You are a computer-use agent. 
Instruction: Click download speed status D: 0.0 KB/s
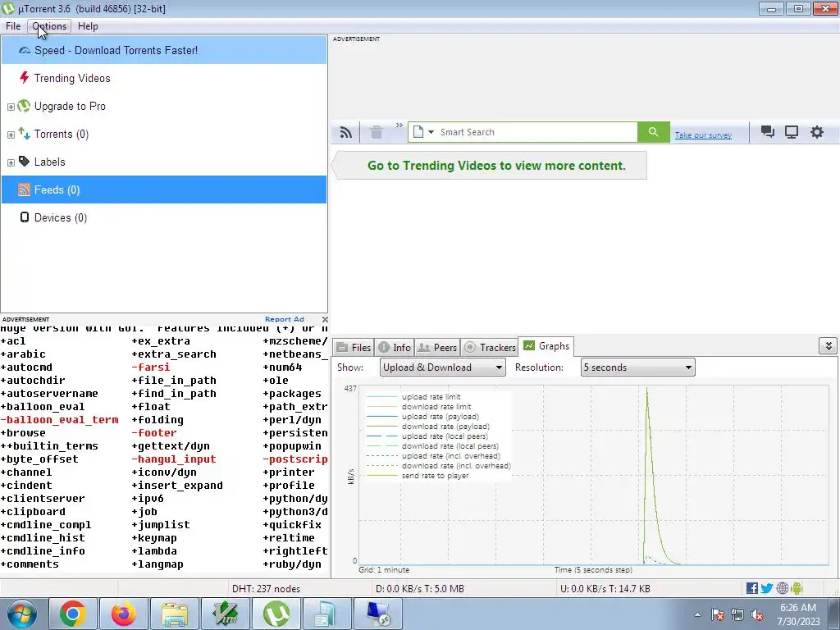tap(420, 589)
